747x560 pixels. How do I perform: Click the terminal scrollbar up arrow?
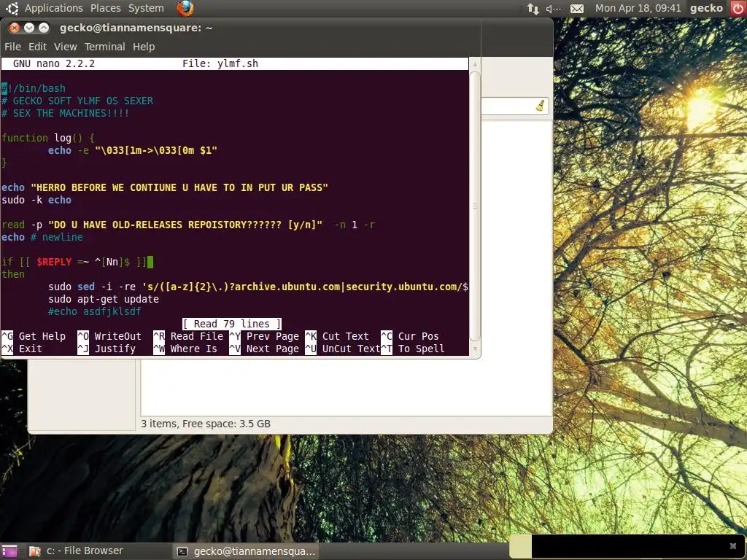[x=474, y=64]
